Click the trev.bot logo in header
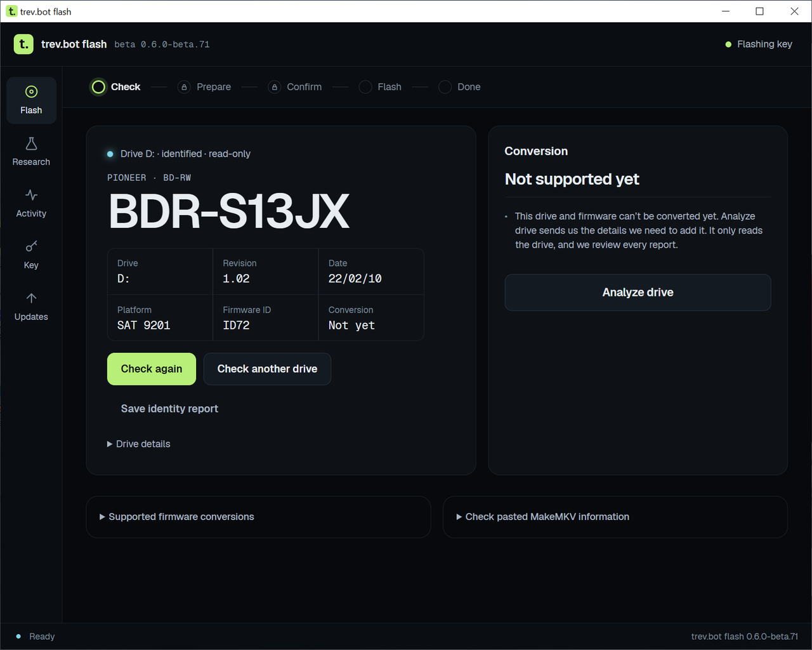The height and width of the screenshot is (650, 812). tap(23, 44)
